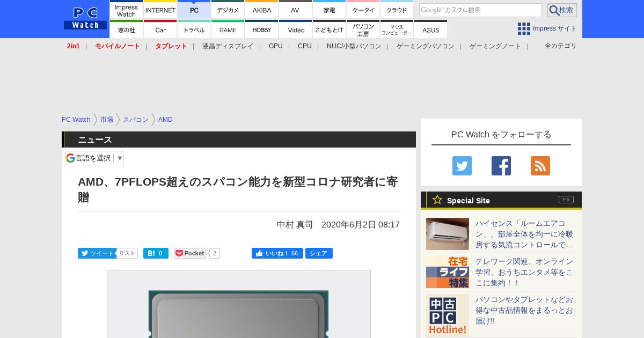Open the こどもとIT tab
The width and height of the screenshot is (644, 338).
[329, 29]
